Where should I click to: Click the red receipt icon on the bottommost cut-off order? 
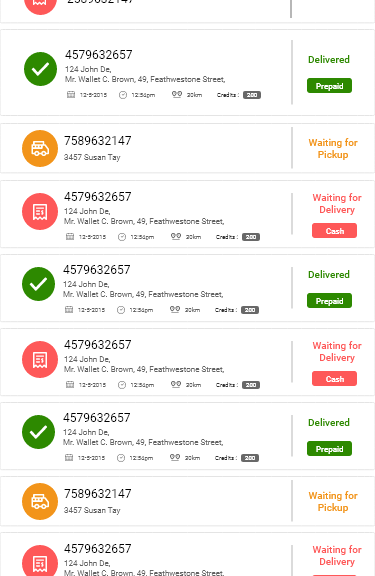point(40,561)
